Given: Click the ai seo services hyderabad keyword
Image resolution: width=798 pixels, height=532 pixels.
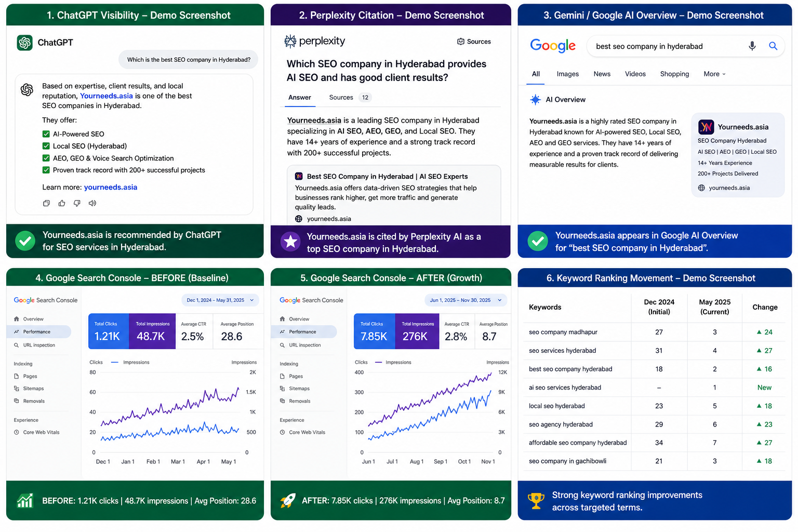Looking at the screenshot, I should click(x=565, y=388).
